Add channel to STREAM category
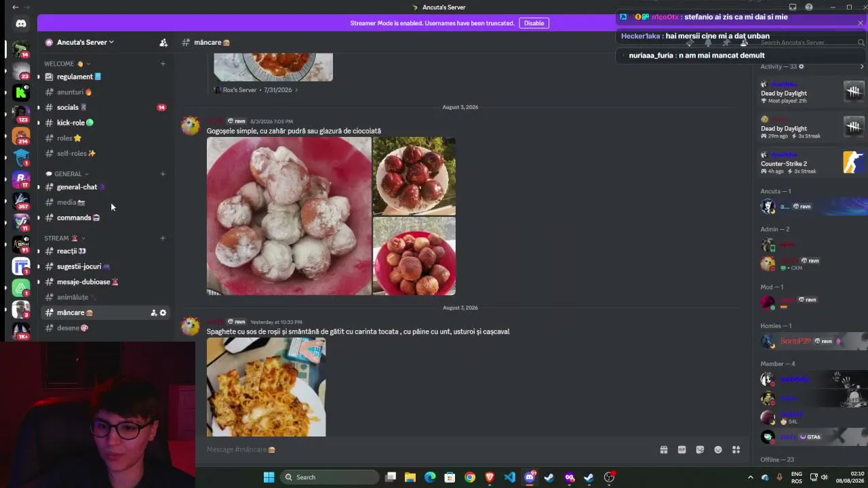 163,239
